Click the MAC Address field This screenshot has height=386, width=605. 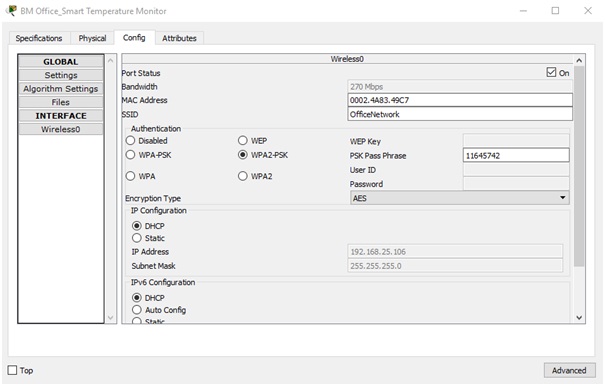point(460,100)
